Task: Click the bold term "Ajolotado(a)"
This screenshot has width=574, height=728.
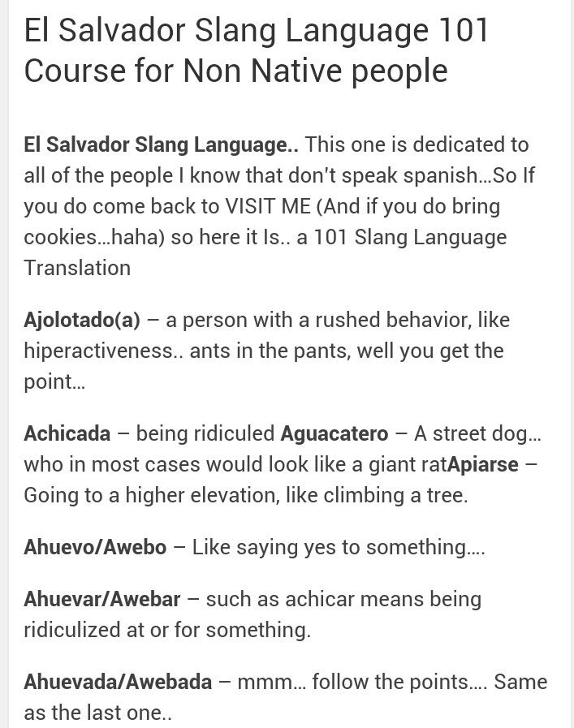Action: point(82,320)
